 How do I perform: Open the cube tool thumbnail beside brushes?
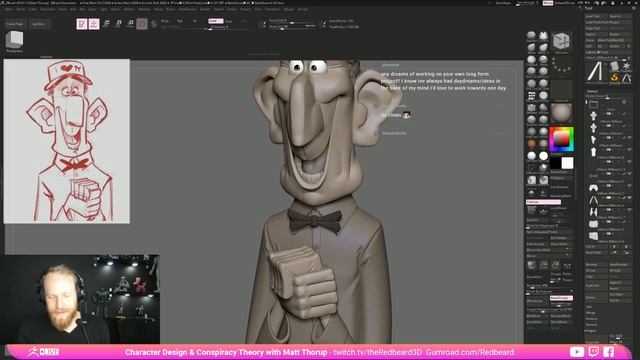pyautogui.click(x=562, y=42)
